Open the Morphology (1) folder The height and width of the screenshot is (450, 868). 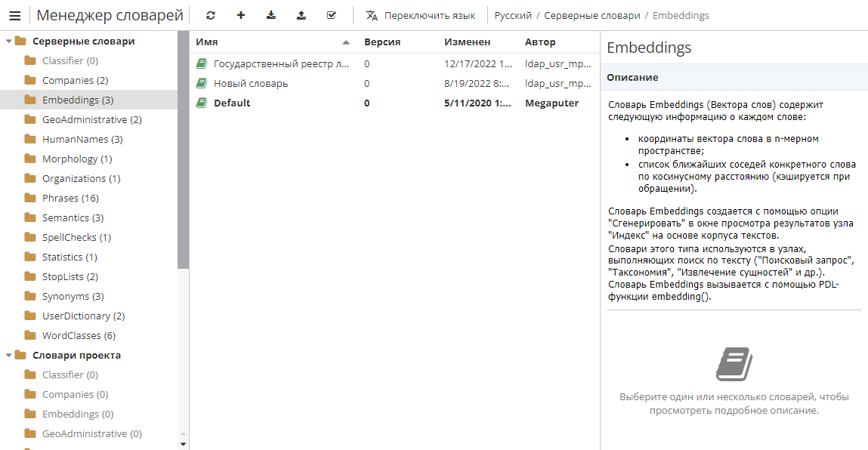click(x=77, y=159)
